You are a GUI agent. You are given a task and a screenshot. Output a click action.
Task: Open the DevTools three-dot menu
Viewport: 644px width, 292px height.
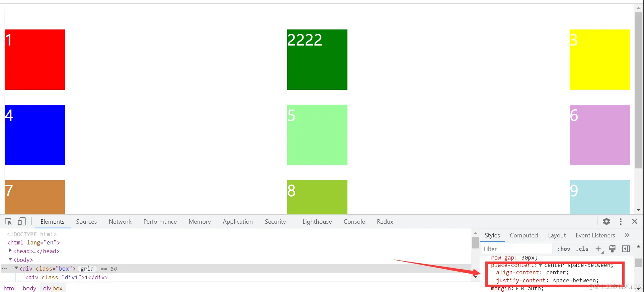(x=621, y=221)
